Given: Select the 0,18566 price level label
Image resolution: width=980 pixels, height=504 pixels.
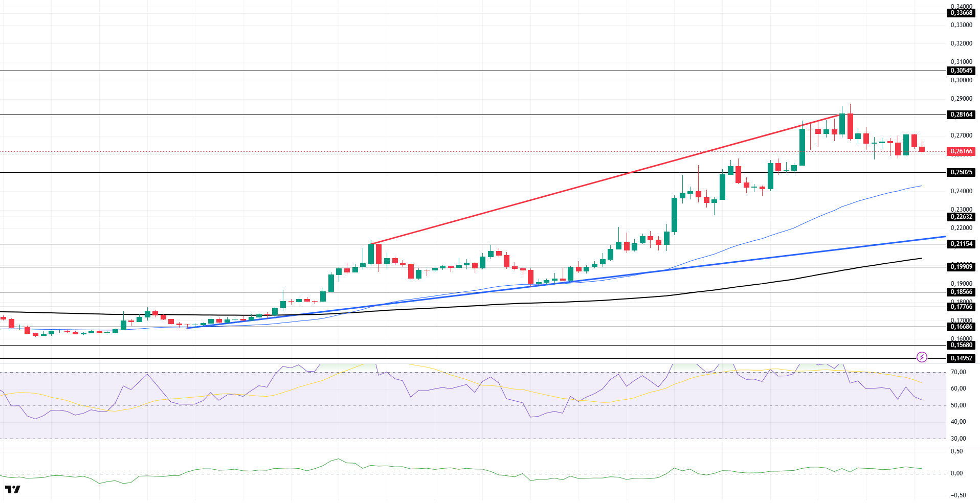Looking at the screenshot, I should coord(962,292).
